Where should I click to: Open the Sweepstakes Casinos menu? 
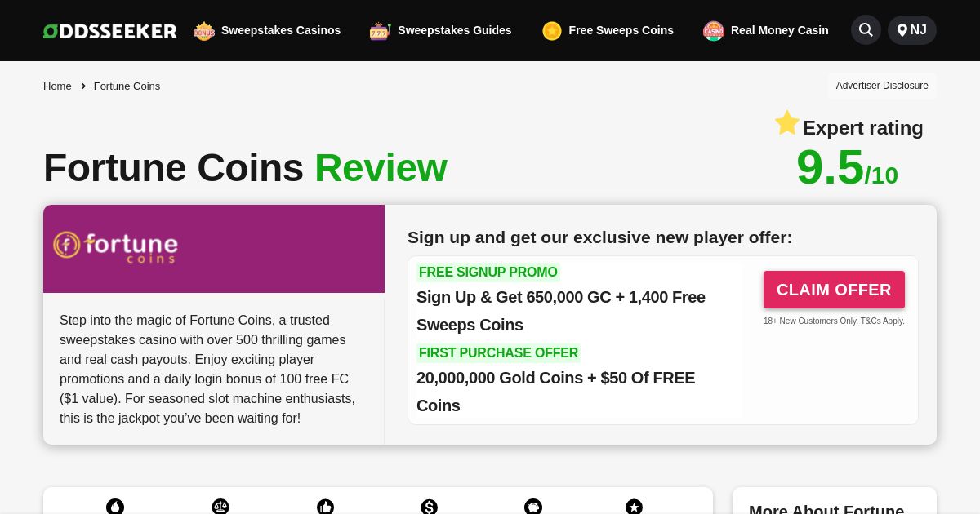281,30
